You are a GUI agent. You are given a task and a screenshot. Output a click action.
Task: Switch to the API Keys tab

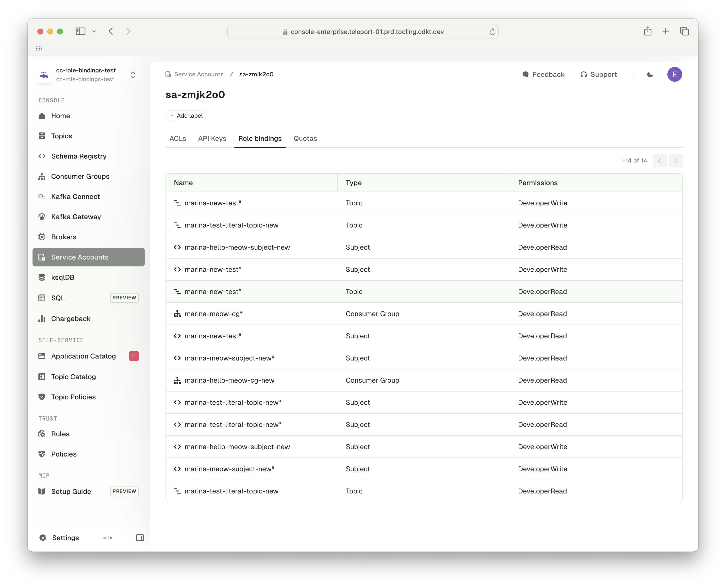click(x=212, y=139)
